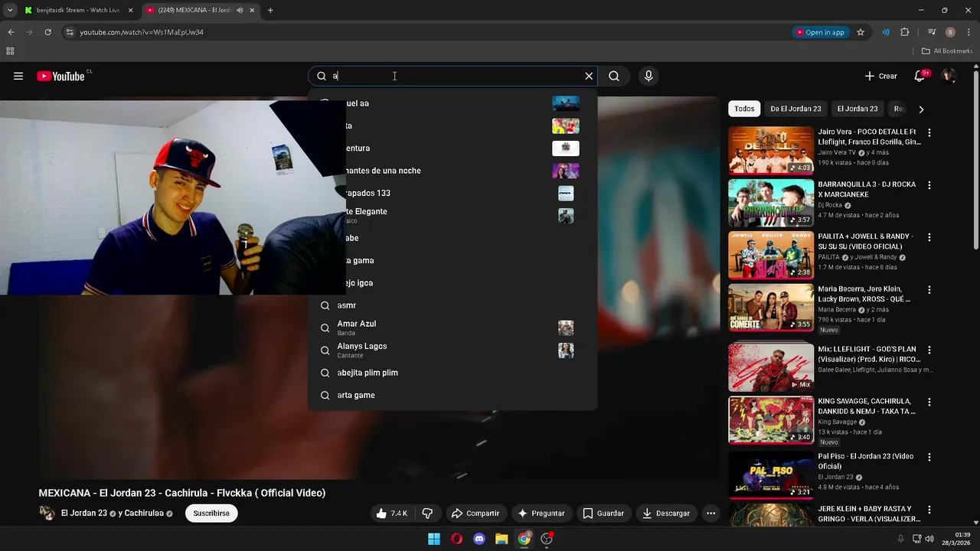Screen dimensions: 980x551
Task: Pick the 'Alanys Lagos' suggestion
Action: pyautogui.click(x=452, y=350)
